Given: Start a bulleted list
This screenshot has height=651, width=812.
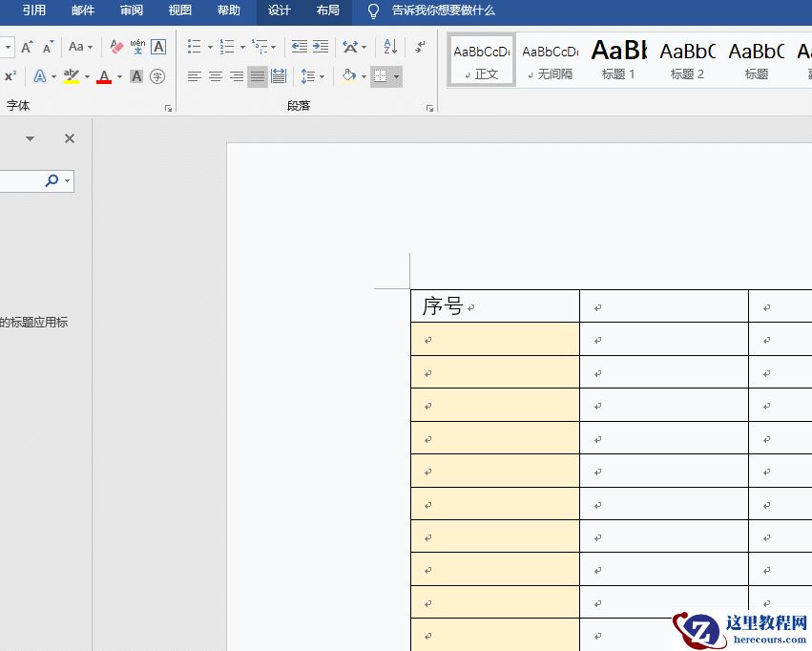Looking at the screenshot, I should [195, 47].
